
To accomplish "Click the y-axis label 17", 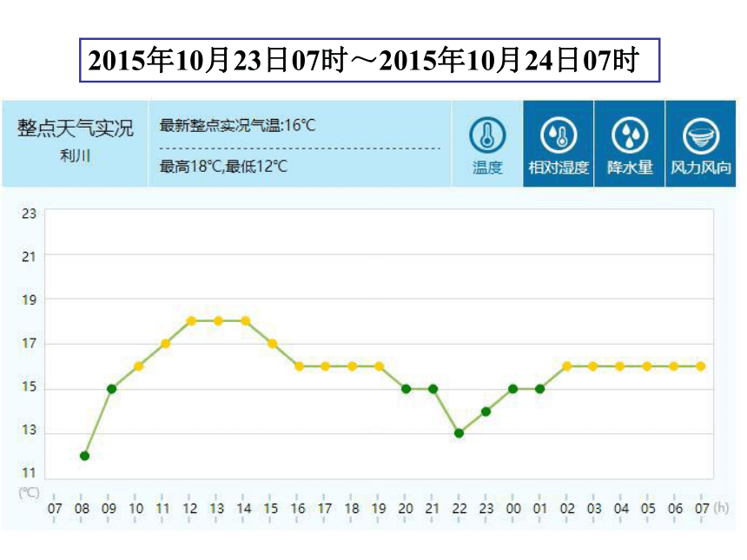I will [x=29, y=343].
